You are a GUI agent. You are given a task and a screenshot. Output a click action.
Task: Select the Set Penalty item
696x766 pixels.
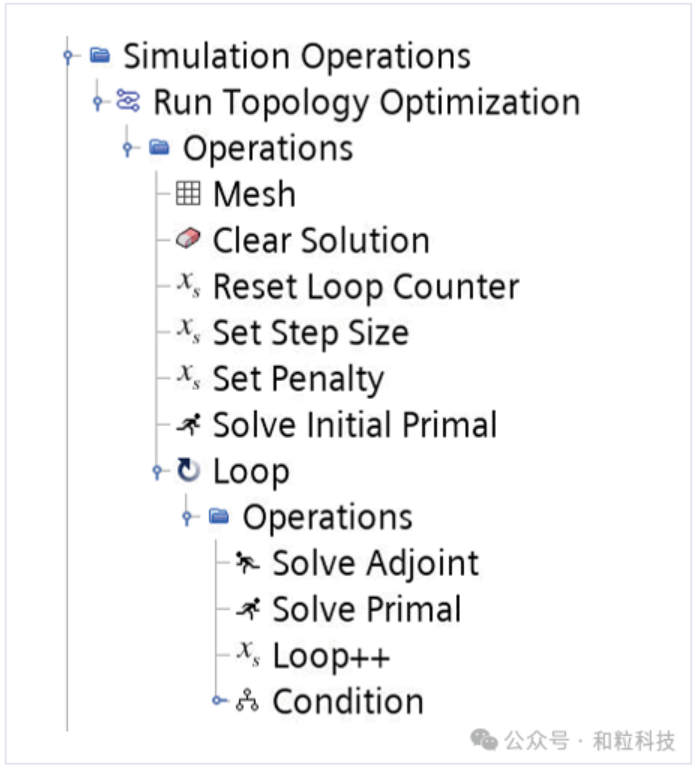(298, 379)
